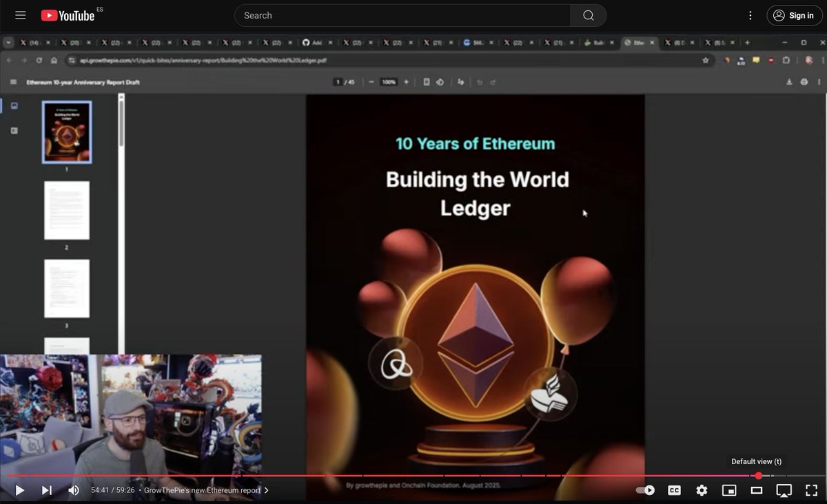Viewport: 827px width, 504px height.
Task: Download the PDF report
Action: [788, 81]
